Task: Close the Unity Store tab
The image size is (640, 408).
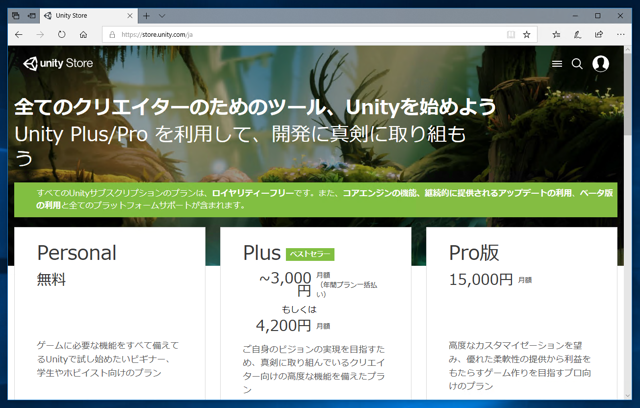Action: click(130, 16)
